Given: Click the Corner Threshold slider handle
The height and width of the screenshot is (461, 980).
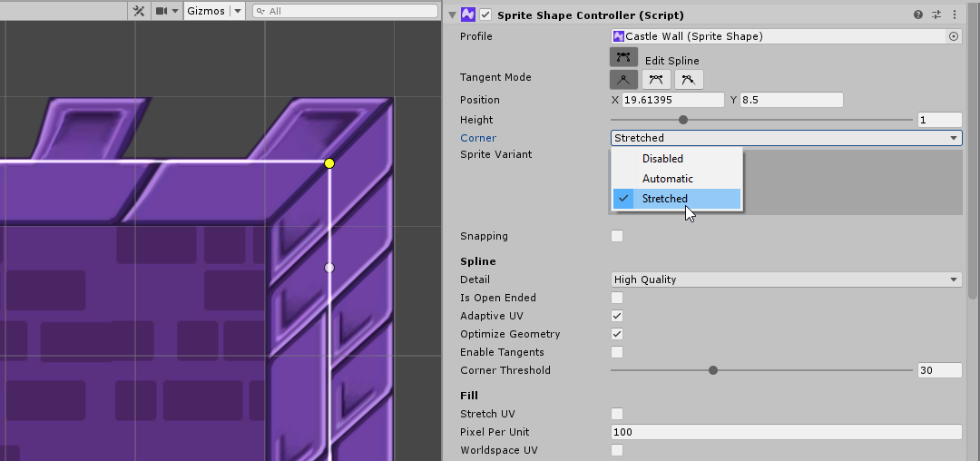Looking at the screenshot, I should 713,370.
